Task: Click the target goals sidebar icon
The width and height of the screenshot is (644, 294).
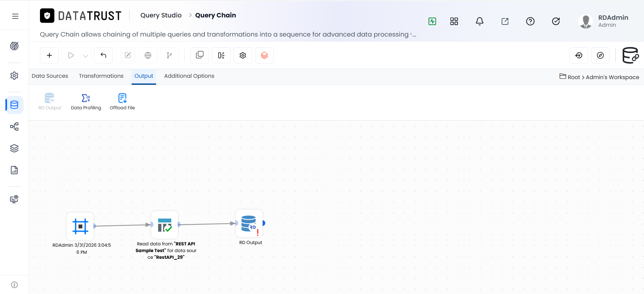Action: 14,46
